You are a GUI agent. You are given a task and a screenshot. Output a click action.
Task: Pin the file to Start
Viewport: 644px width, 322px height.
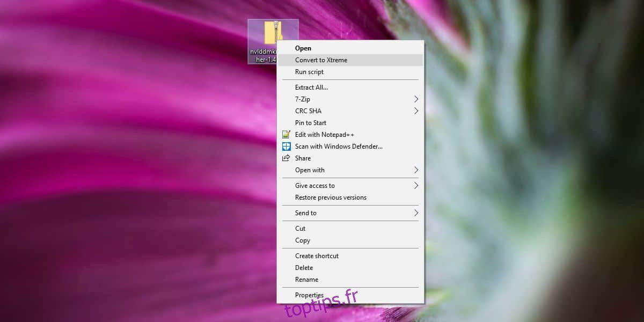[x=311, y=123]
